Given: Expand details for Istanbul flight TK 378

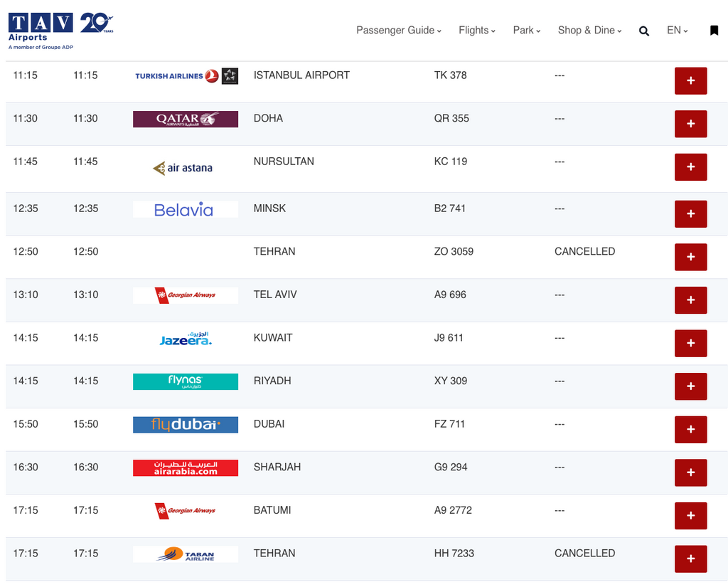Looking at the screenshot, I should (x=690, y=81).
